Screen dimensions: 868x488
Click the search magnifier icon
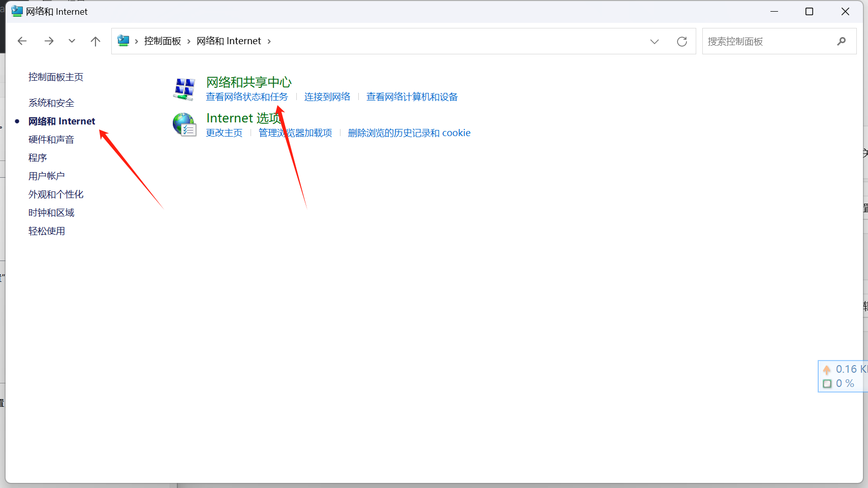tap(841, 42)
